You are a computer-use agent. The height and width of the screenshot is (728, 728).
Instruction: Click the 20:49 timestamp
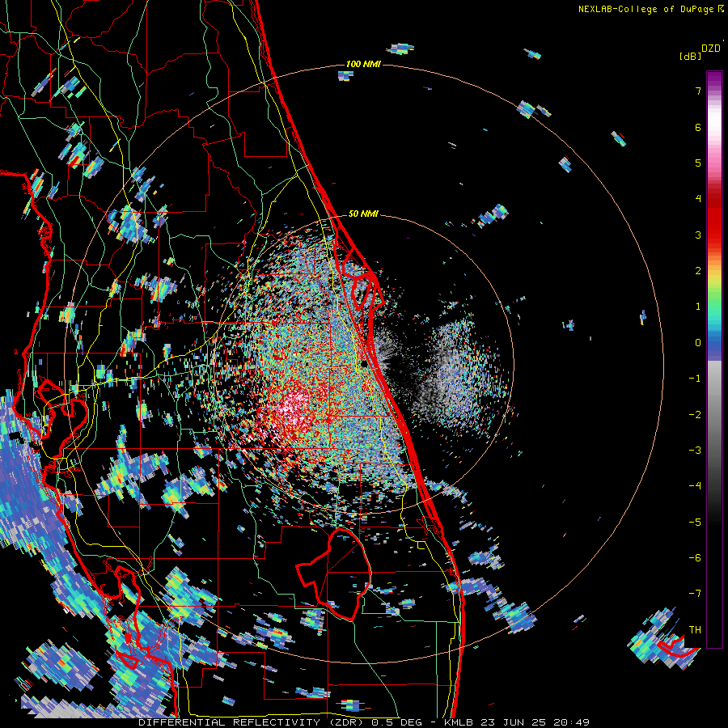[574, 722]
